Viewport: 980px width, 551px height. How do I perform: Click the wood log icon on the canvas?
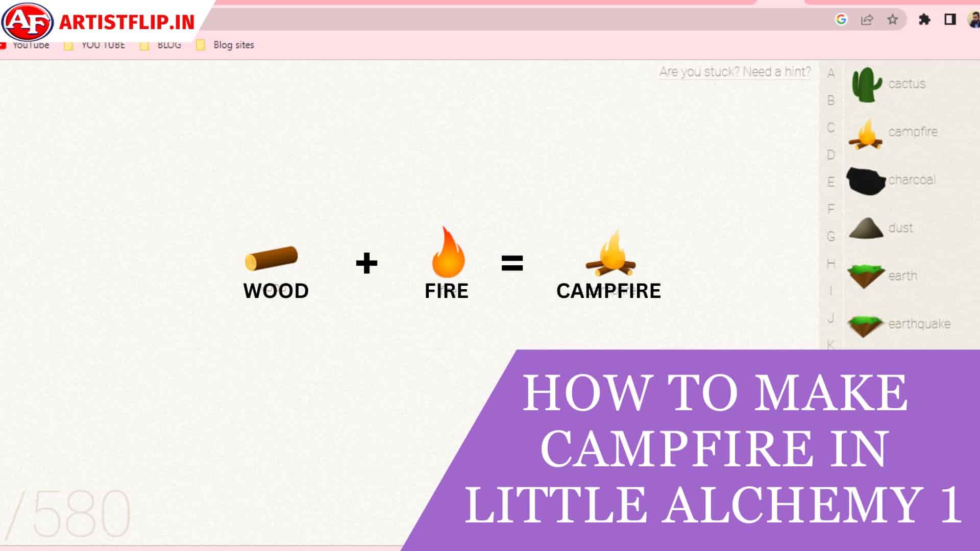(271, 258)
